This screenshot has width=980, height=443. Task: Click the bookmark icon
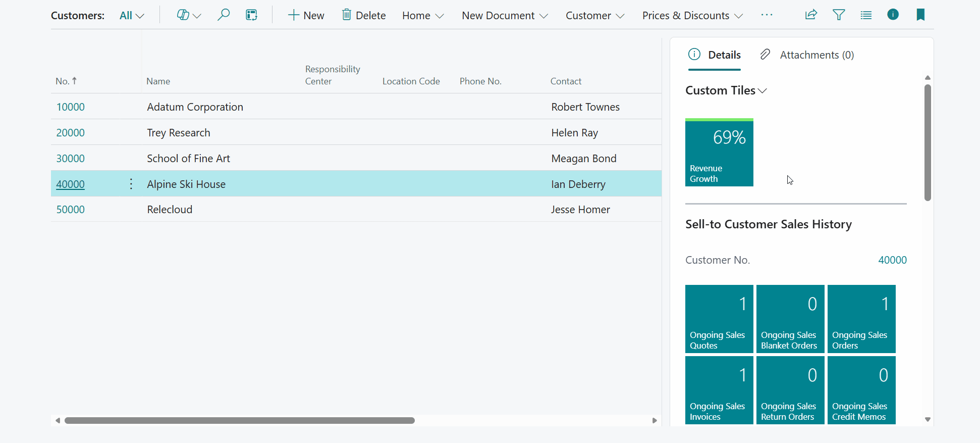(x=920, y=15)
